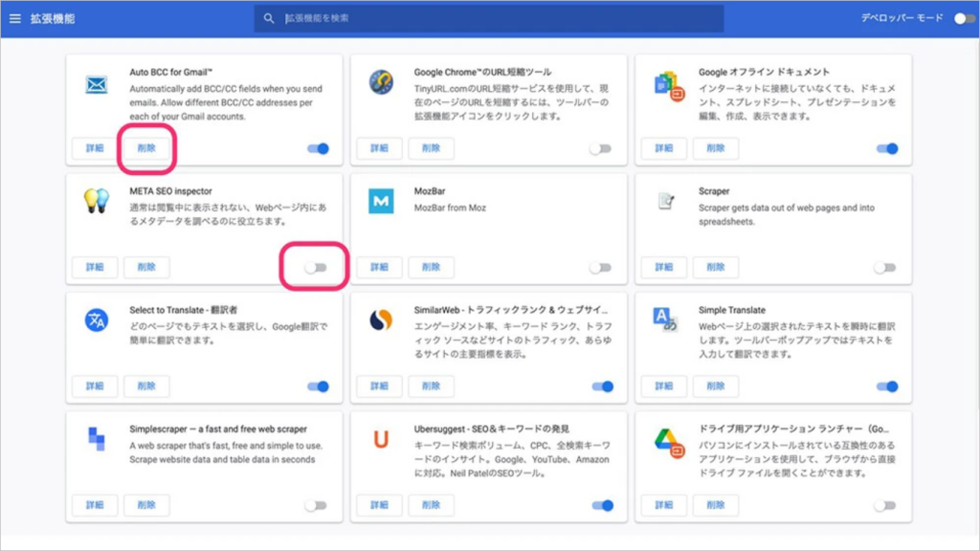Open details for Auto BCC for Gmail

(95, 148)
